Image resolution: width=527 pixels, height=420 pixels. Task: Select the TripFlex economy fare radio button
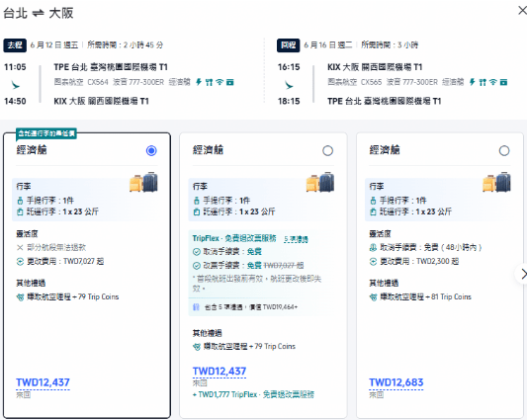pos(327,150)
